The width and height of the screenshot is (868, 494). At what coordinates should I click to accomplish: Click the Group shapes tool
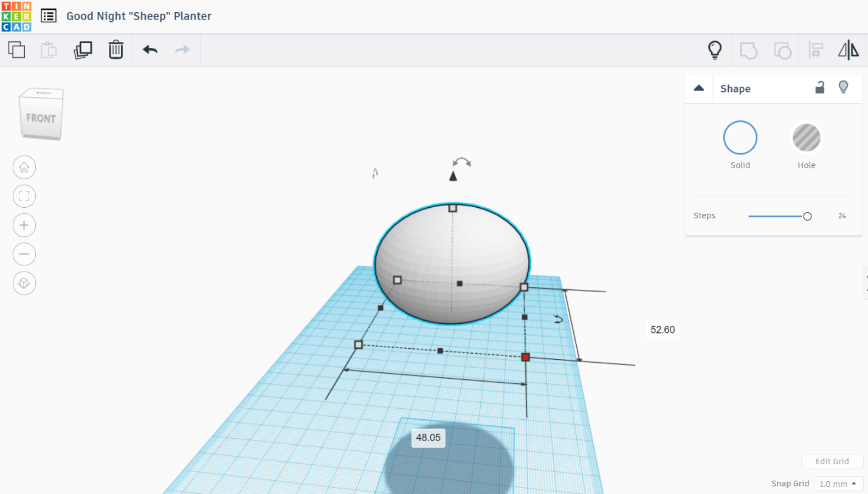[x=748, y=50]
